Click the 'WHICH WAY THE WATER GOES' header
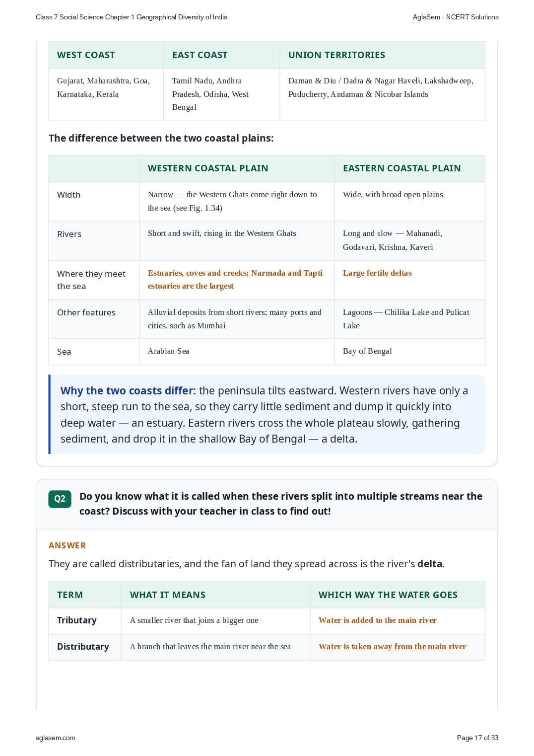The height and width of the screenshot is (756, 534). click(x=388, y=595)
